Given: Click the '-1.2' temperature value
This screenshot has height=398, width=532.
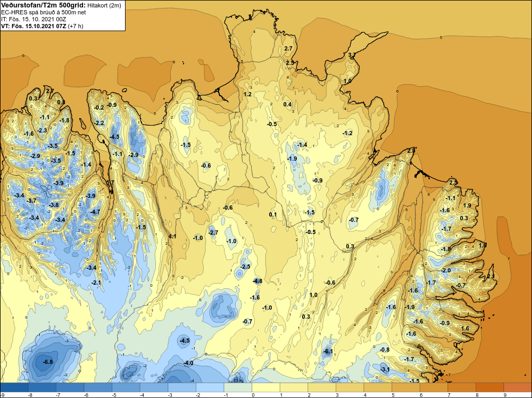Looking at the screenshot, I should (x=347, y=134).
